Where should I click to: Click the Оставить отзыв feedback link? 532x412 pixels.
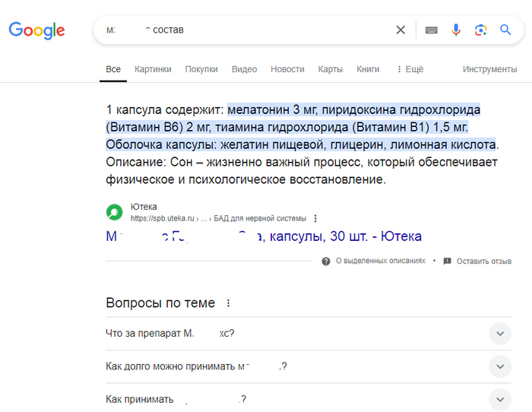point(477,261)
